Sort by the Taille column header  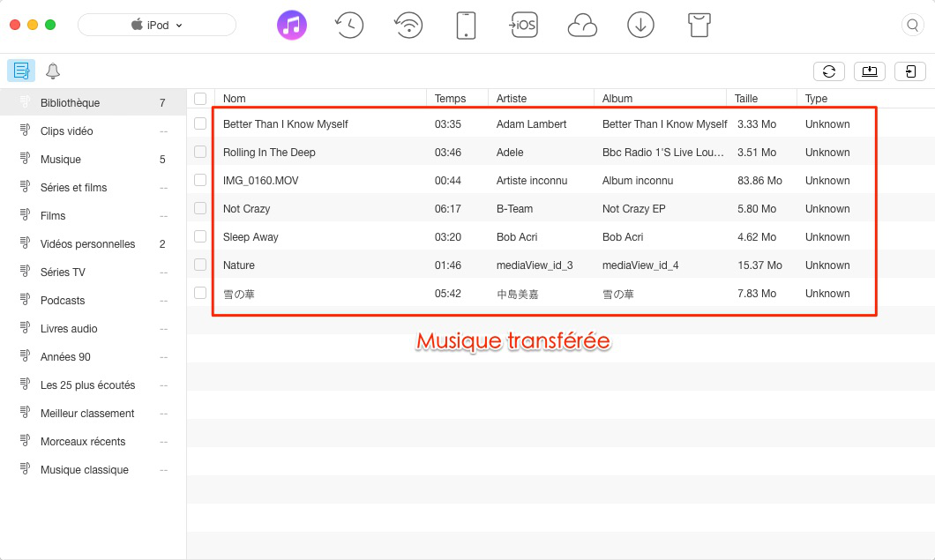pyautogui.click(x=761, y=99)
